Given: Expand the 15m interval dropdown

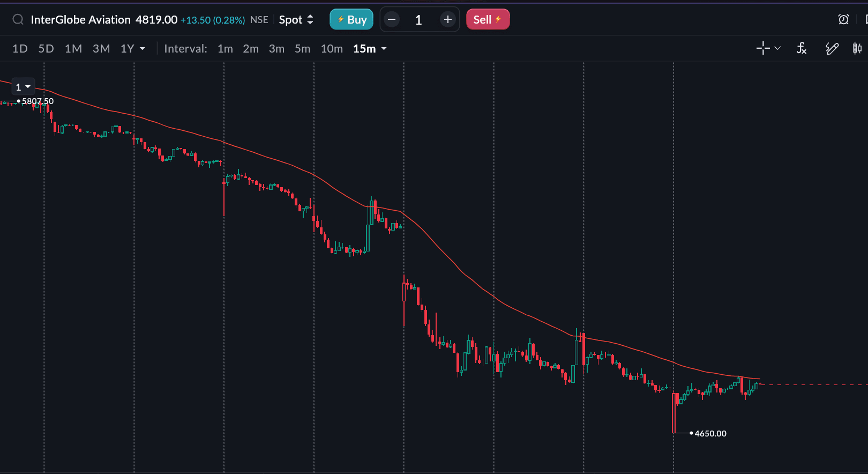Looking at the screenshot, I should 384,49.
